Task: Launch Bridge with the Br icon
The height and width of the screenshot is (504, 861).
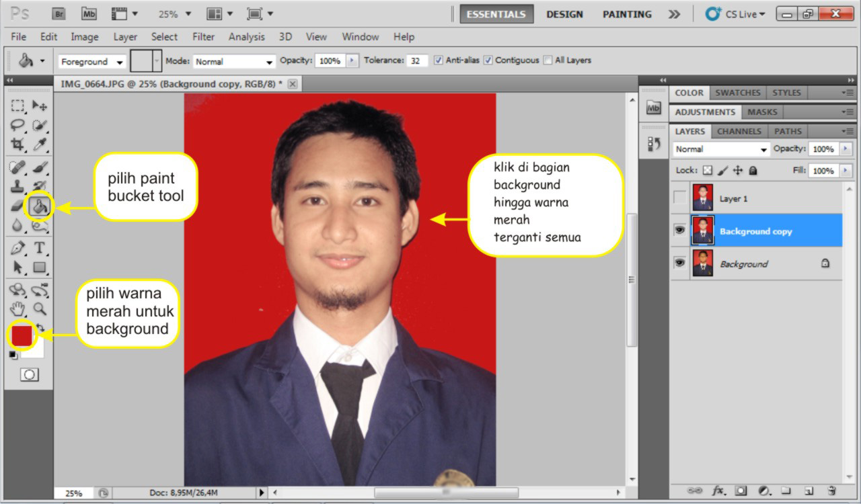Action: [x=59, y=13]
